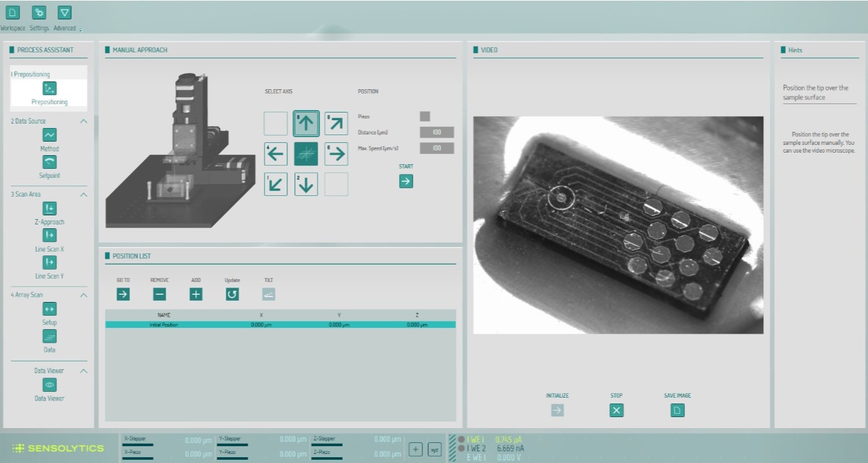This screenshot has width=868, height=463.
Task: Click the Distance [µm] input field
Action: point(437,132)
